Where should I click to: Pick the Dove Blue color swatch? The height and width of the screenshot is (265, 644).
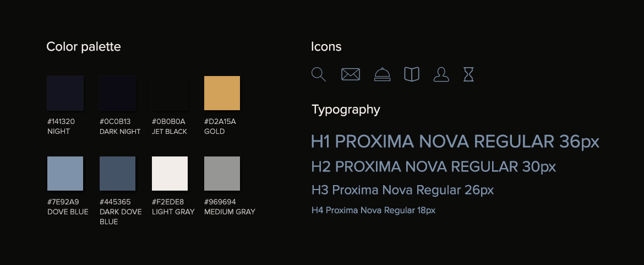[x=65, y=174]
